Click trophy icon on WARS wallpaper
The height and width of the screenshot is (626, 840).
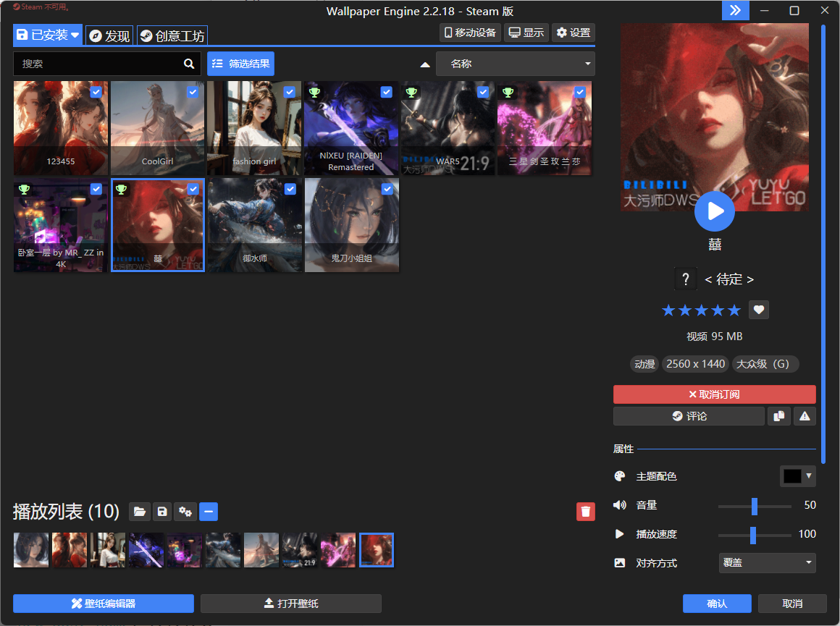point(411,92)
